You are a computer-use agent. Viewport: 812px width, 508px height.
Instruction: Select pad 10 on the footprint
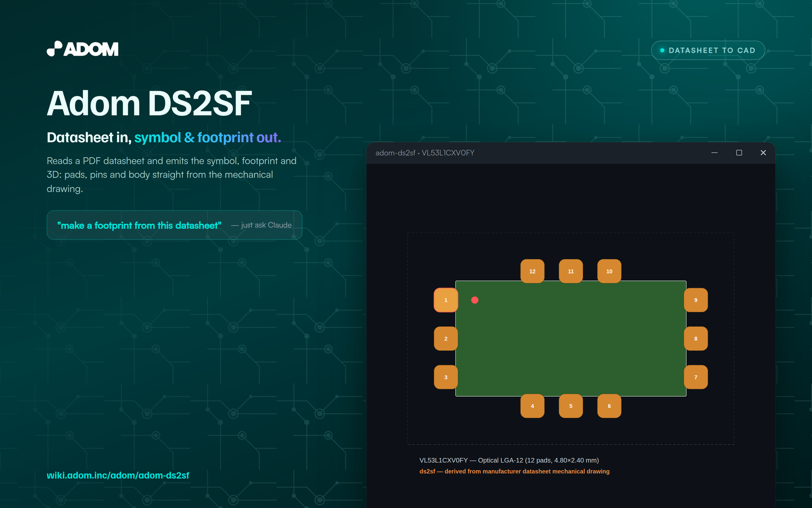(609, 271)
